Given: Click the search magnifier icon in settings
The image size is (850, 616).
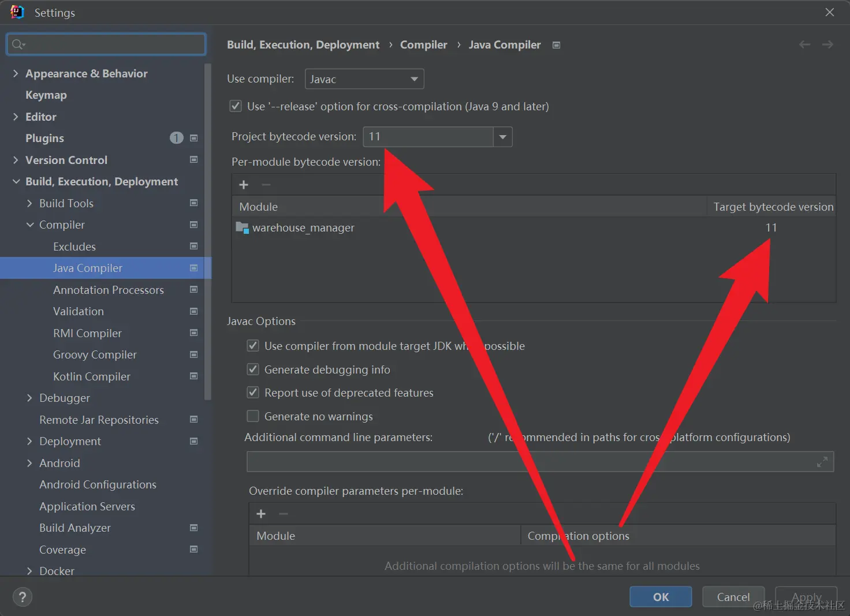Looking at the screenshot, I should tap(18, 44).
